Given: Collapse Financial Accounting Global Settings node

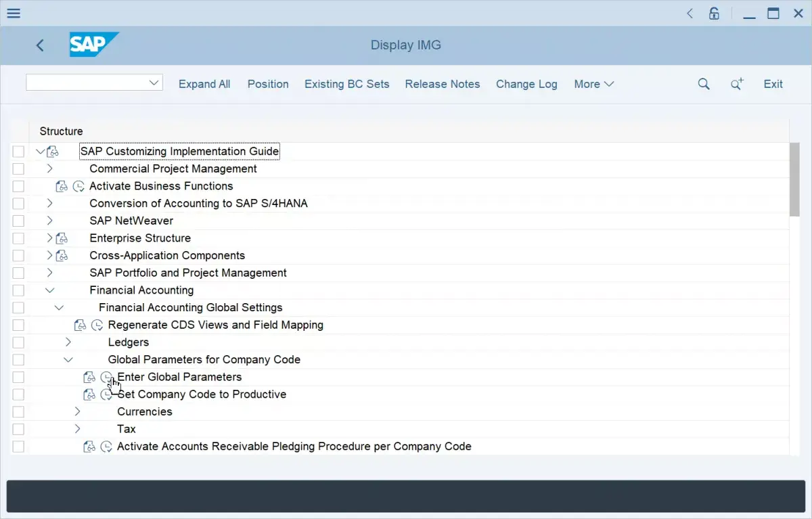Looking at the screenshot, I should tap(59, 308).
